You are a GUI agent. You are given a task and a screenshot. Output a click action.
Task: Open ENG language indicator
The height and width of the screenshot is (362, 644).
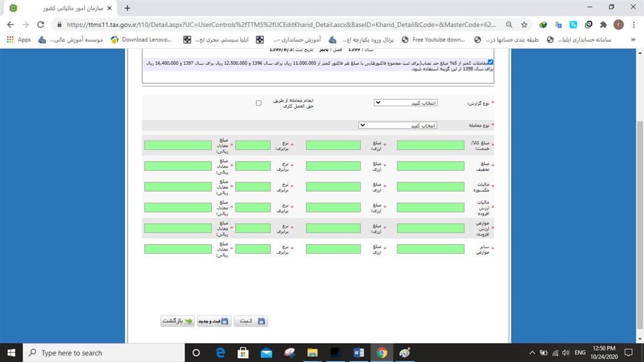click(580, 352)
